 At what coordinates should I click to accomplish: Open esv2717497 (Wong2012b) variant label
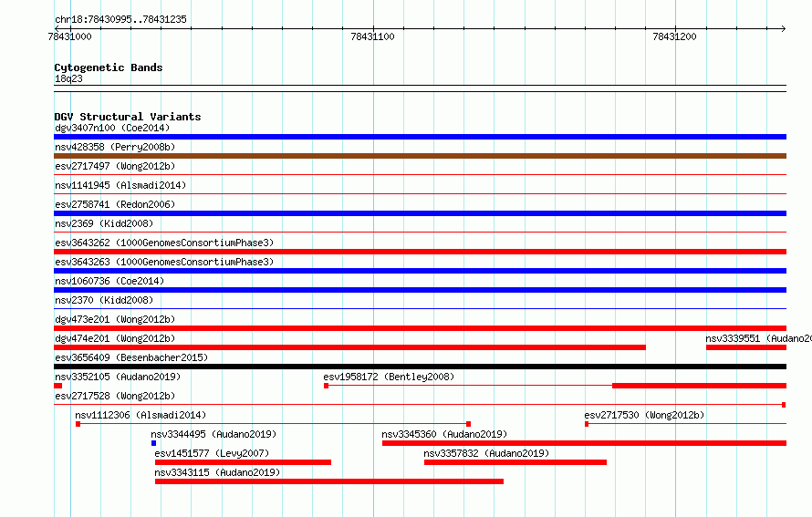tap(115, 166)
